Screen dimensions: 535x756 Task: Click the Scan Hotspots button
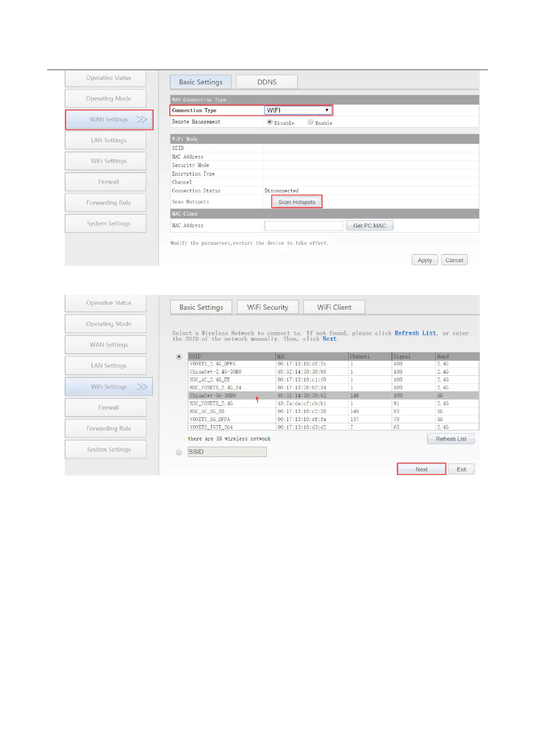297,202
